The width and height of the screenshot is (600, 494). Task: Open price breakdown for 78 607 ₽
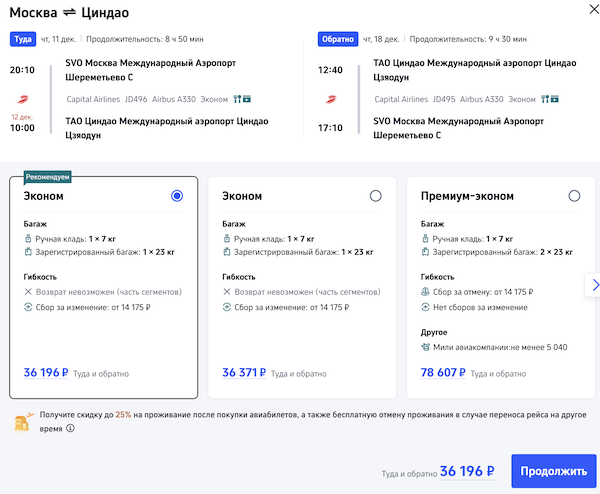(443, 373)
